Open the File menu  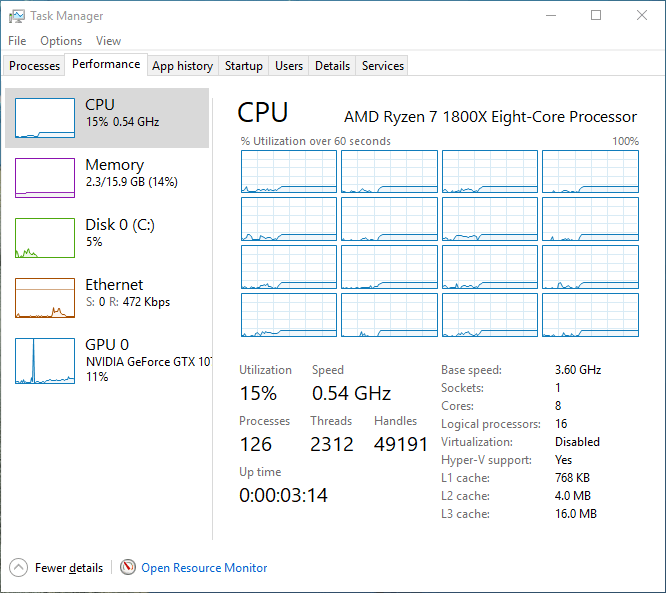(x=17, y=41)
